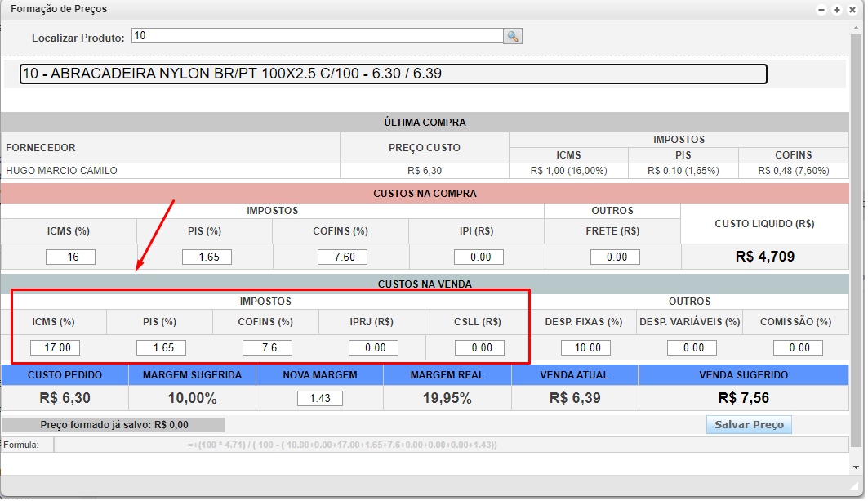
Task: Minimize the Formação de Preços window
Action: click(822, 10)
